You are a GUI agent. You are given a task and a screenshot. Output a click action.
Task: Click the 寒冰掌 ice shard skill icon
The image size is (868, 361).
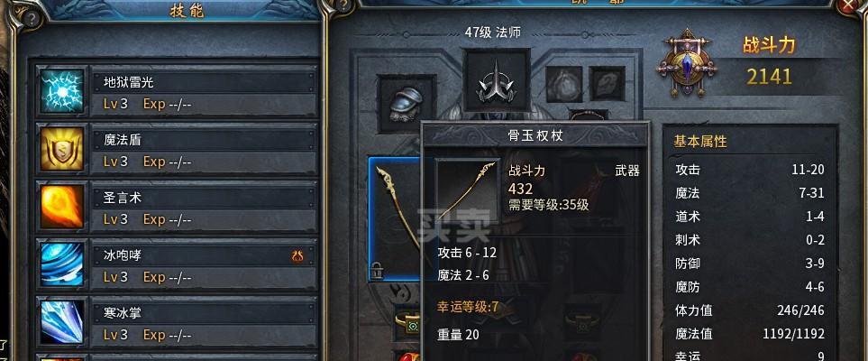[x=62, y=321]
